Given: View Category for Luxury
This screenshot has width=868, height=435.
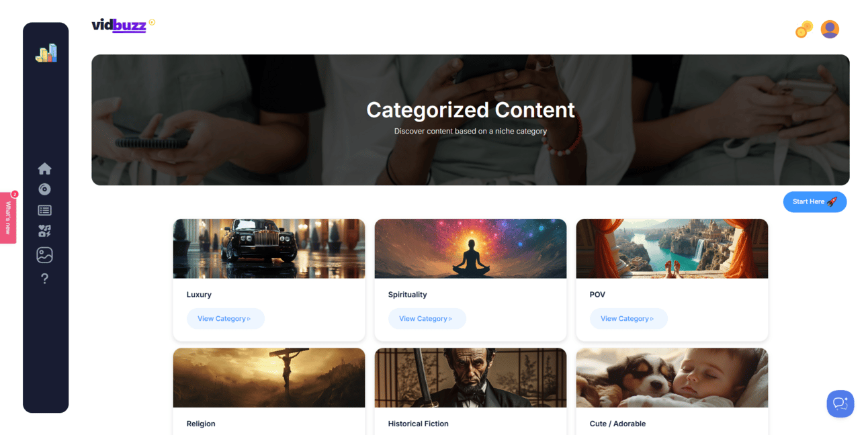Looking at the screenshot, I should pos(226,319).
